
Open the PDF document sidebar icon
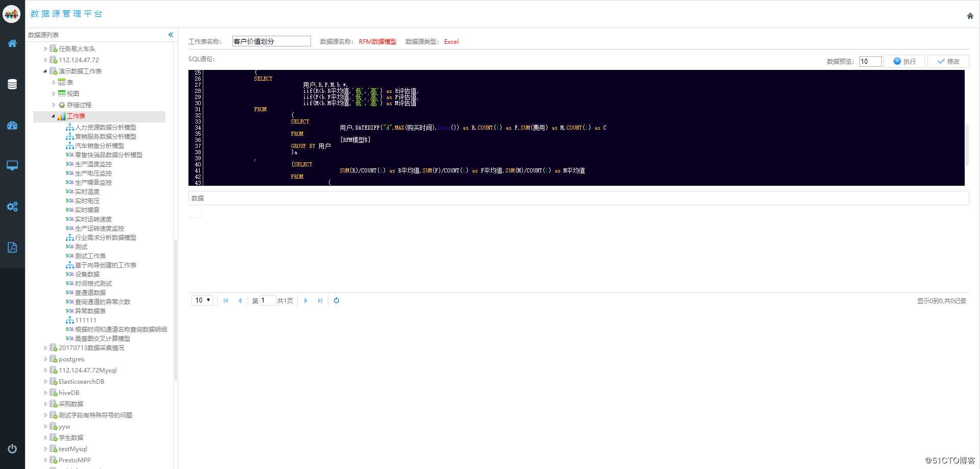(x=12, y=248)
